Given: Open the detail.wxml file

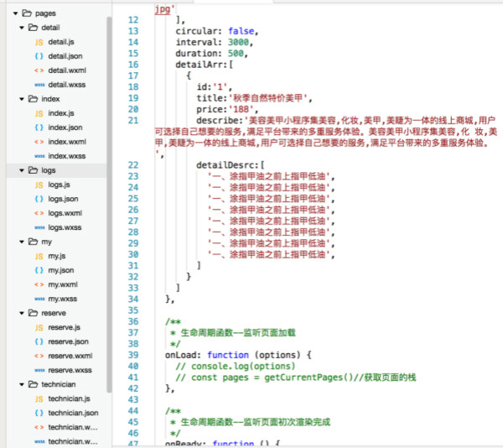Looking at the screenshot, I should [x=67, y=70].
